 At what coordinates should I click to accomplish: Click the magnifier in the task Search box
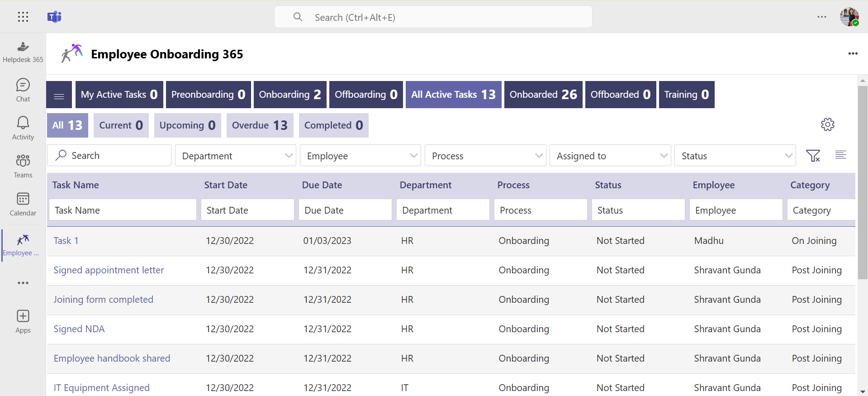pyautogui.click(x=61, y=155)
